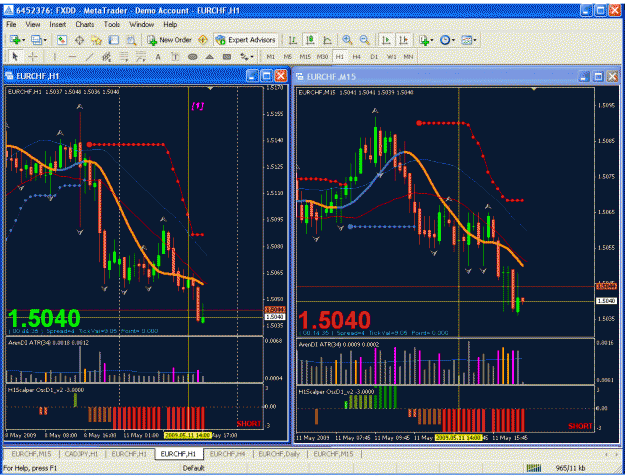Show the Terminal panel icon
Screen dimensions: 625x476
[114, 40]
